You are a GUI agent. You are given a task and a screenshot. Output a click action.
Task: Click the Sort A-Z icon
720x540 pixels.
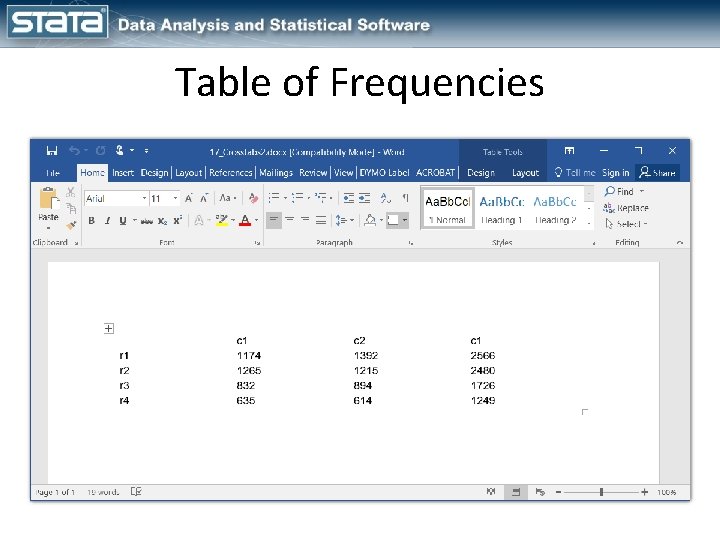(x=385, y=198)
